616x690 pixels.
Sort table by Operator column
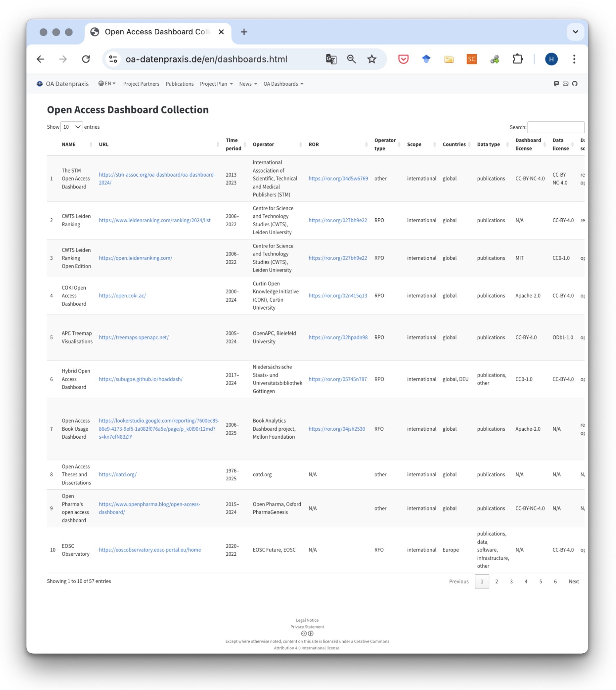click(300, 144)
